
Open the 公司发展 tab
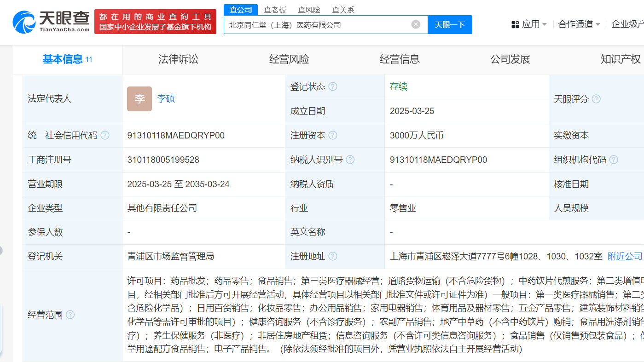coord(510,59)
